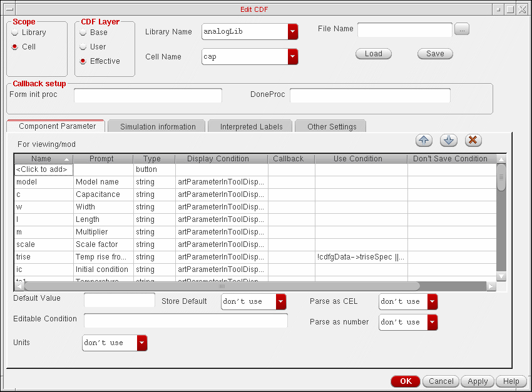Open window menu at title bar left
This screenshot has width=532, height=392.
click(x=9, y=9)
